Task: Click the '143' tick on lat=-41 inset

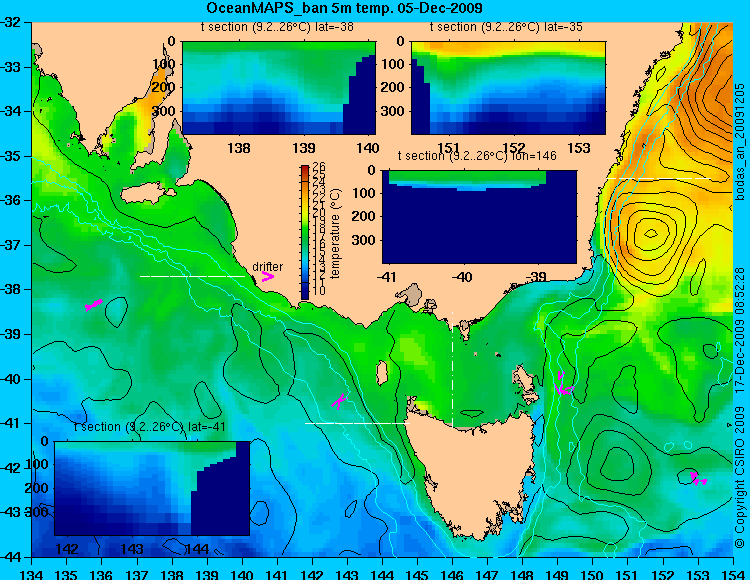Action: point(133,549)
